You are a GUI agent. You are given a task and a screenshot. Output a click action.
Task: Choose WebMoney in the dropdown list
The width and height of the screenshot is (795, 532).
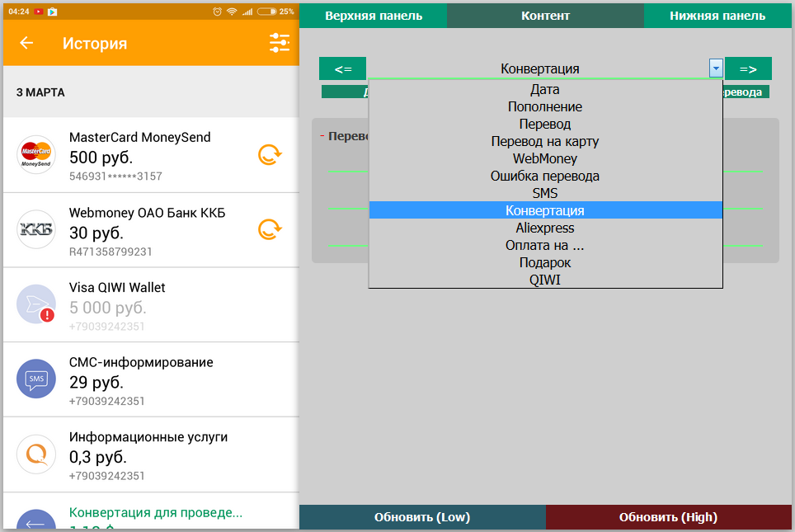[x=544, y=158]
